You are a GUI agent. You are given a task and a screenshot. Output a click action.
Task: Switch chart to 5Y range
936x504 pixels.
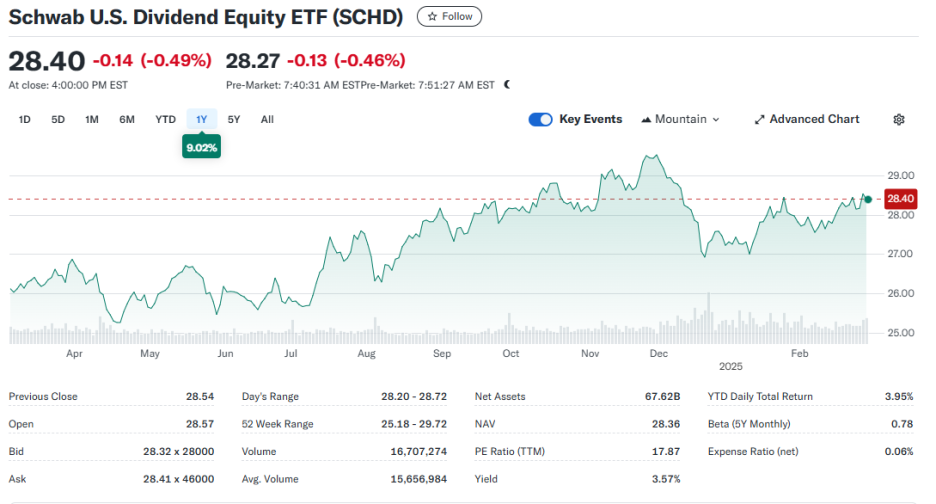tap(234, 119)
